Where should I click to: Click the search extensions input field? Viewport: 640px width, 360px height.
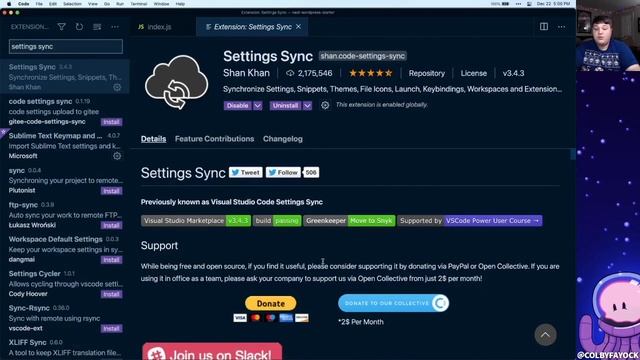tap(66, 47)
